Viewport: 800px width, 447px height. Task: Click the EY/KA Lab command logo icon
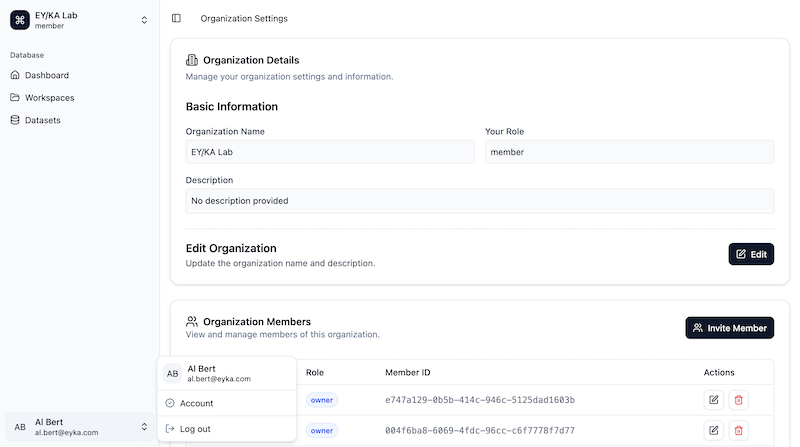coord(20,19)
